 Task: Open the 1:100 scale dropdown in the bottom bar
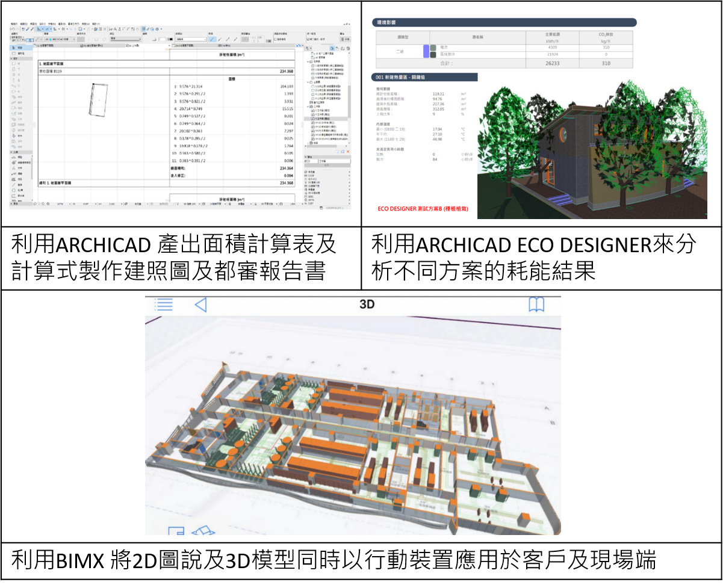[x=113, y=204]
